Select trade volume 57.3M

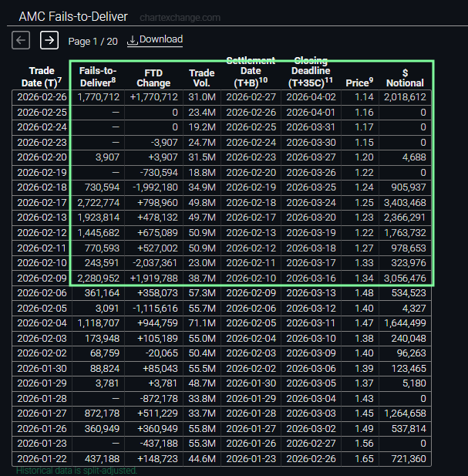202,293
